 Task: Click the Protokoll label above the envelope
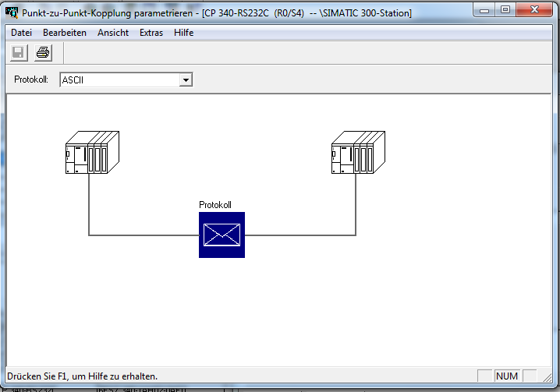coord(215,204)
